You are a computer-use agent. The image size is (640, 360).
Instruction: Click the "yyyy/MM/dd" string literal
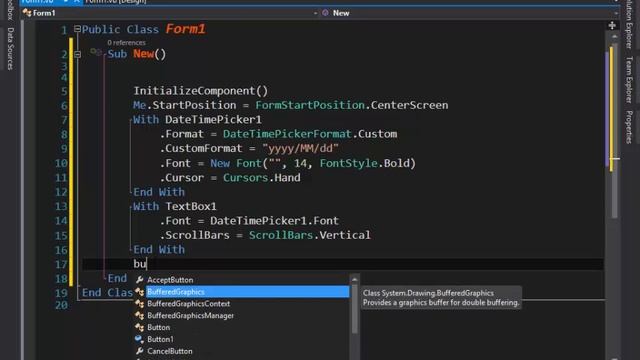pos(300,148)
